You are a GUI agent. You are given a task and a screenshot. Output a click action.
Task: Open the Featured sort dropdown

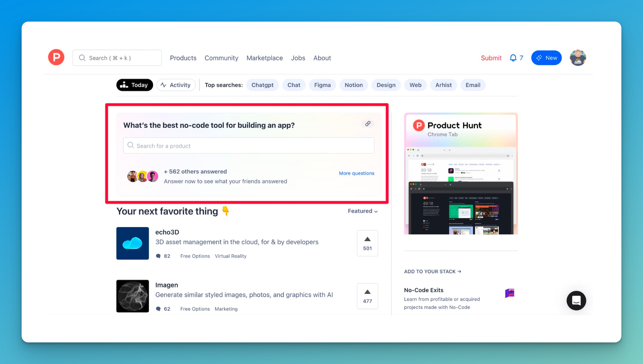pyautogui.click(x=363, y=211)
